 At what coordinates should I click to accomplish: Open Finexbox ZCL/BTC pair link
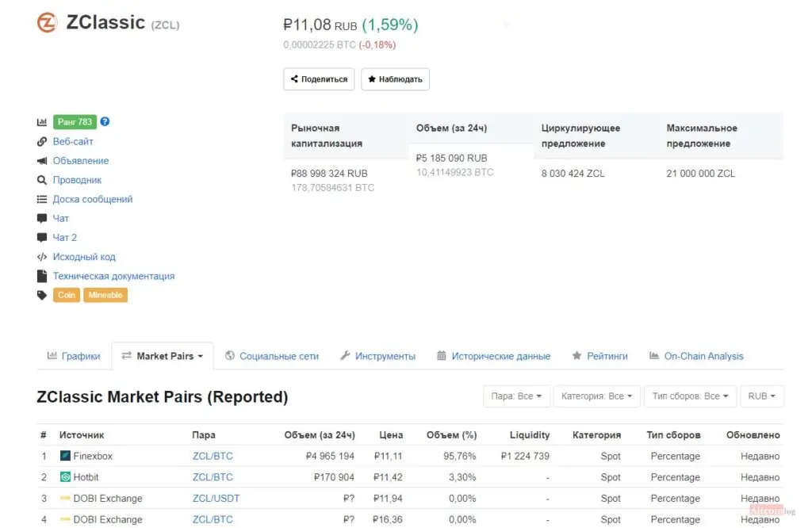point(213,456)
